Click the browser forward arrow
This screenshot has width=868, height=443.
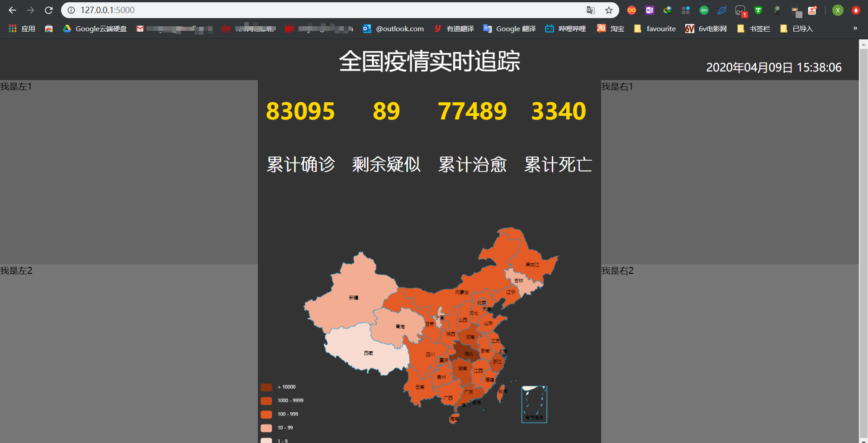tap(30, 10)
